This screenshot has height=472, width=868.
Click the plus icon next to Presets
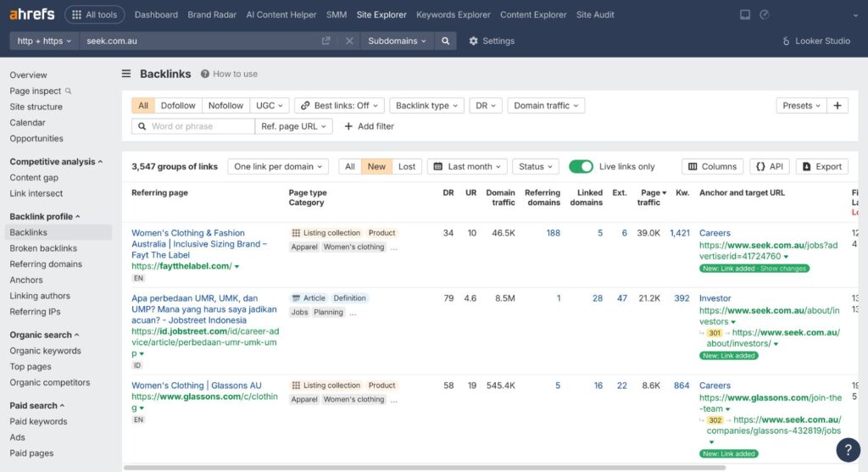[837, 106]
